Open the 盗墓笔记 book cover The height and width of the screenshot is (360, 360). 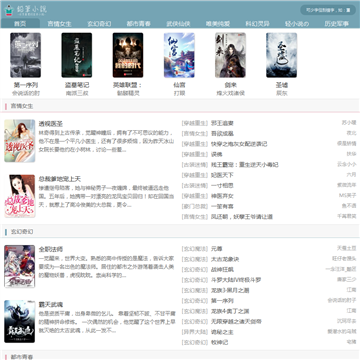[x=77, y=55]
